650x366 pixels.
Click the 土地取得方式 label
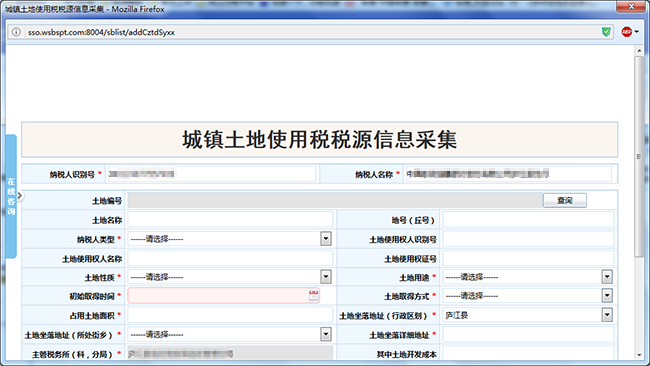pos(407,296)
